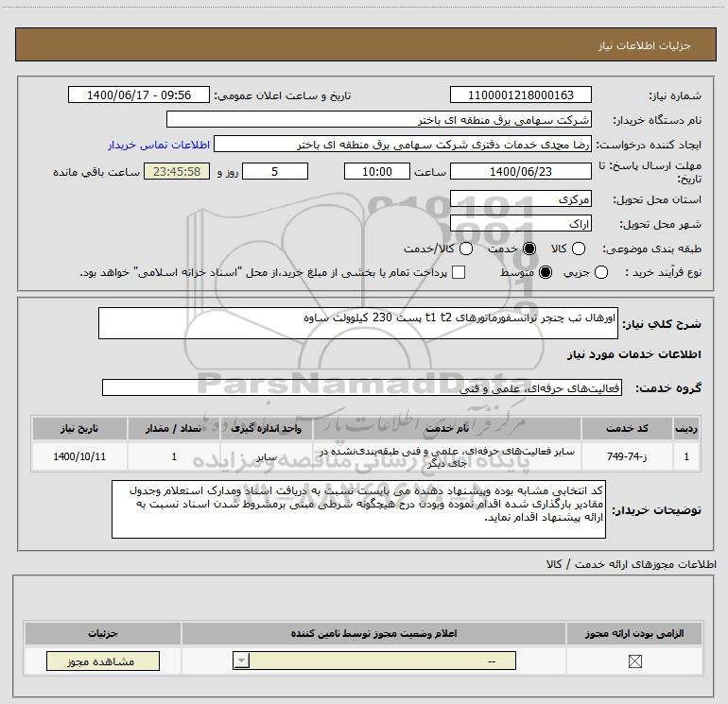Click the تعداد / مقدار column header

(174, 428)
